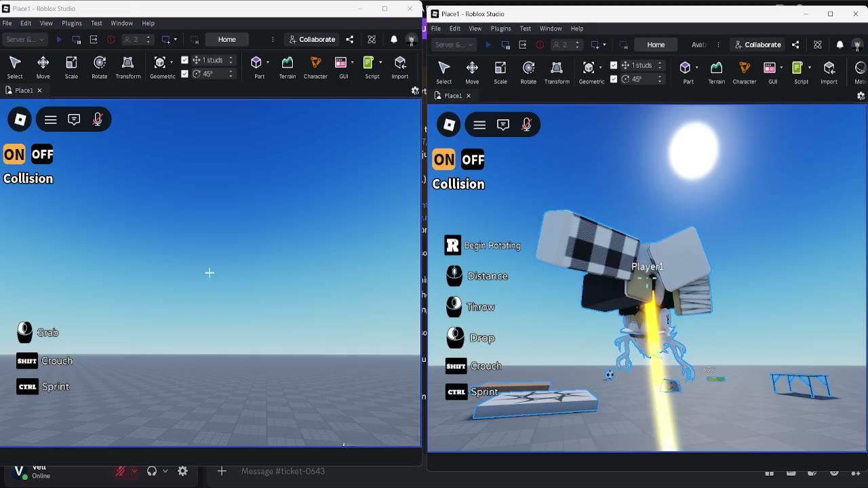Toggle the muted microphone in right viewport

pyautogui.click(x=527, y=125)
